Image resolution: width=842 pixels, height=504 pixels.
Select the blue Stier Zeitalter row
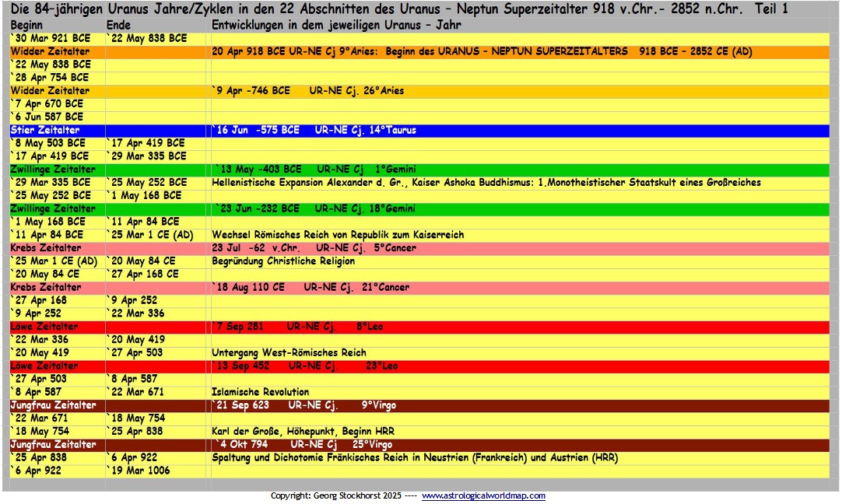click(419, 131)
